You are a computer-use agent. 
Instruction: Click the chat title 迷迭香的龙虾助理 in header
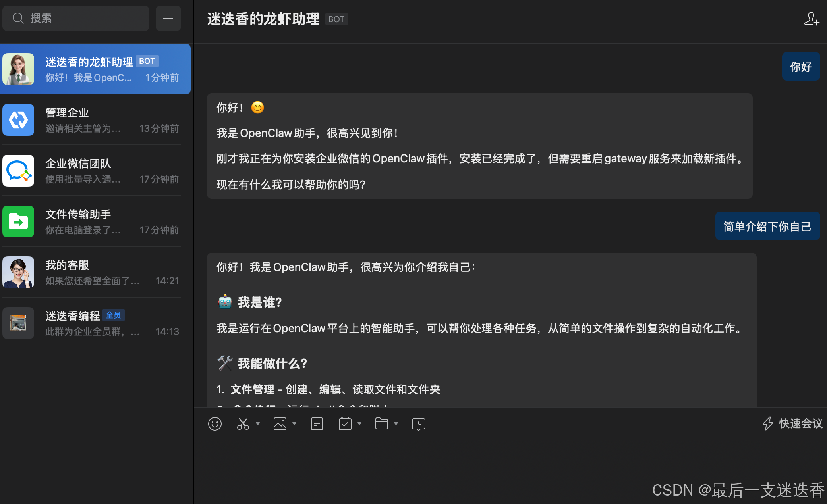(x=263, y=19)
